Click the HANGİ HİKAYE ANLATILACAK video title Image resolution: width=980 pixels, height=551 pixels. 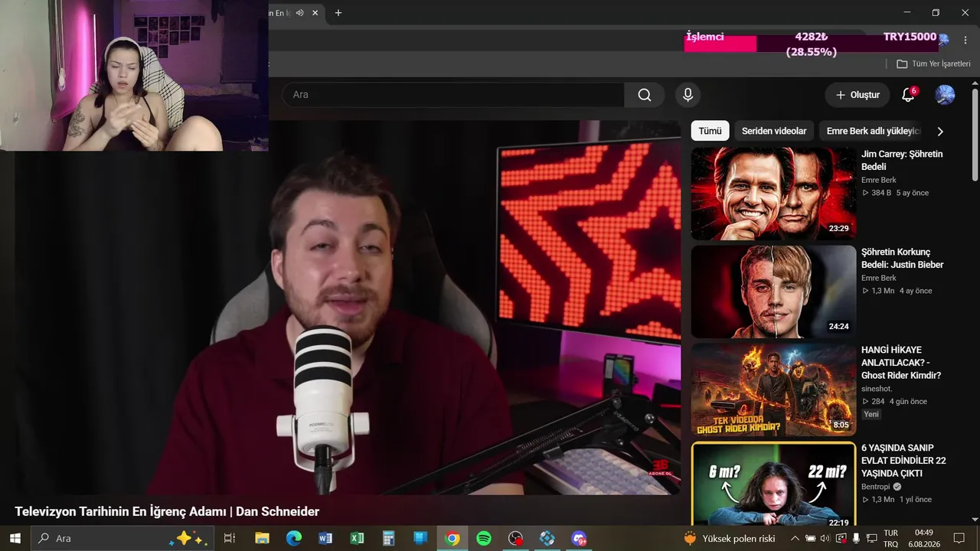tap(902, 363)
